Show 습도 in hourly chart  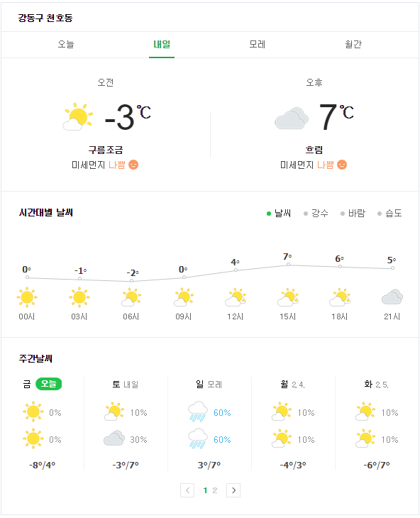(389, 213)
